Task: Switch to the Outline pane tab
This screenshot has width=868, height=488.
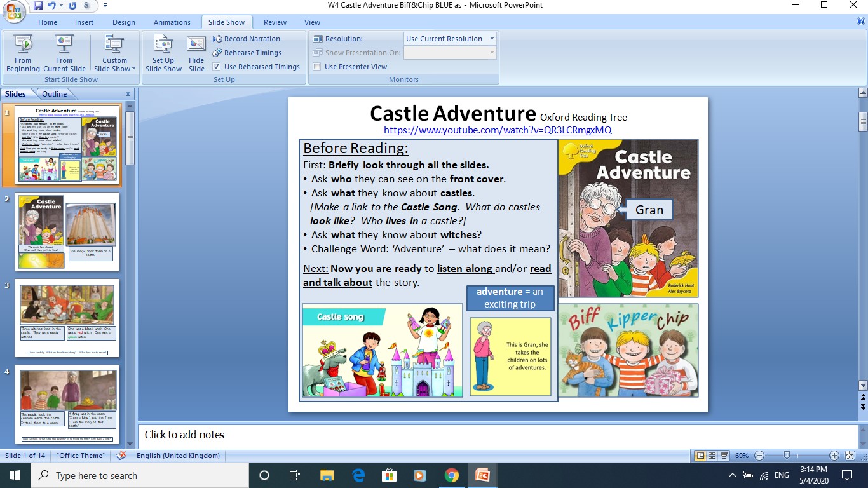Action: 55,94
